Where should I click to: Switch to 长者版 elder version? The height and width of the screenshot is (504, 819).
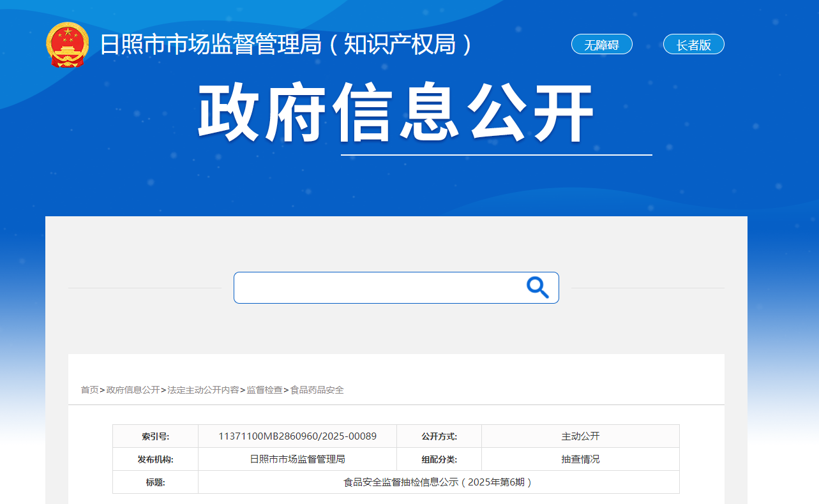(693, 45)
